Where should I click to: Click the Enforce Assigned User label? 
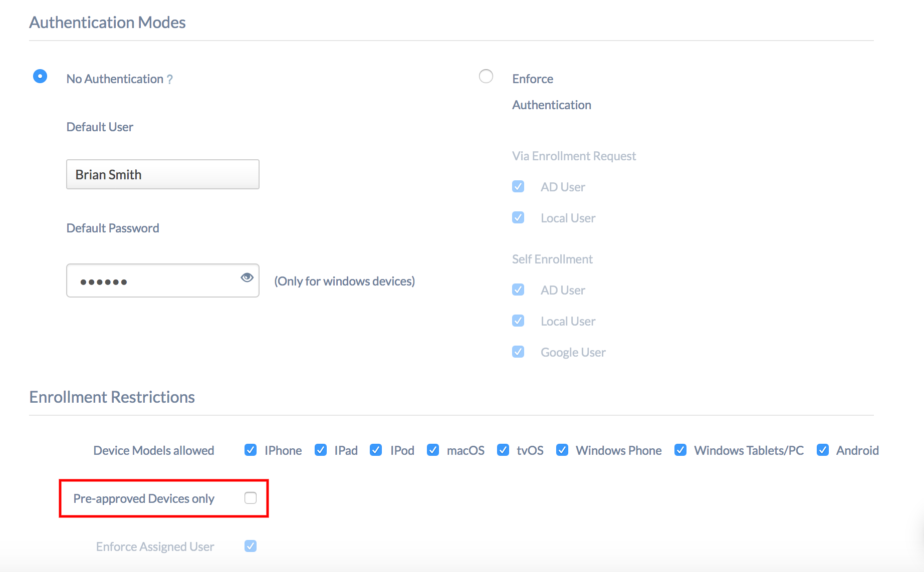click(x=155, y=547)
